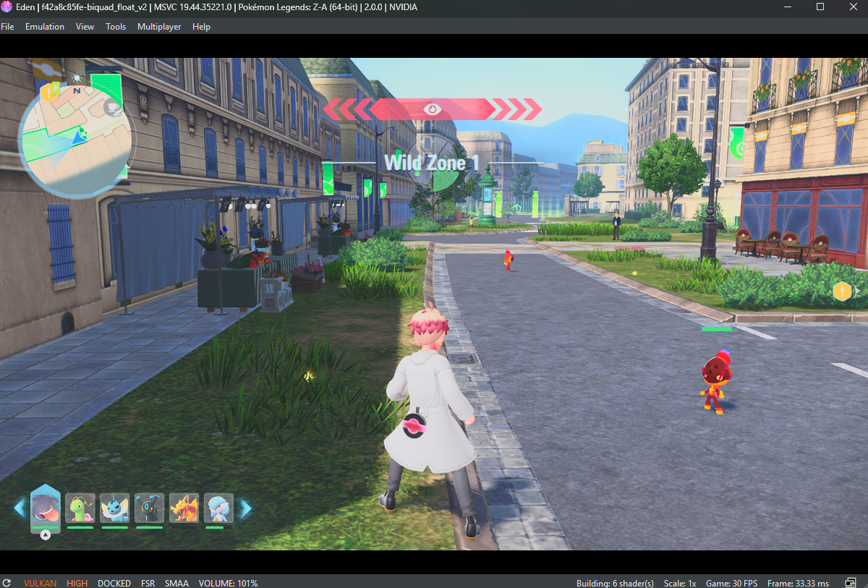
Task: Click the Building: 6 shader(s) status
Action: click(x=615, y=583)
